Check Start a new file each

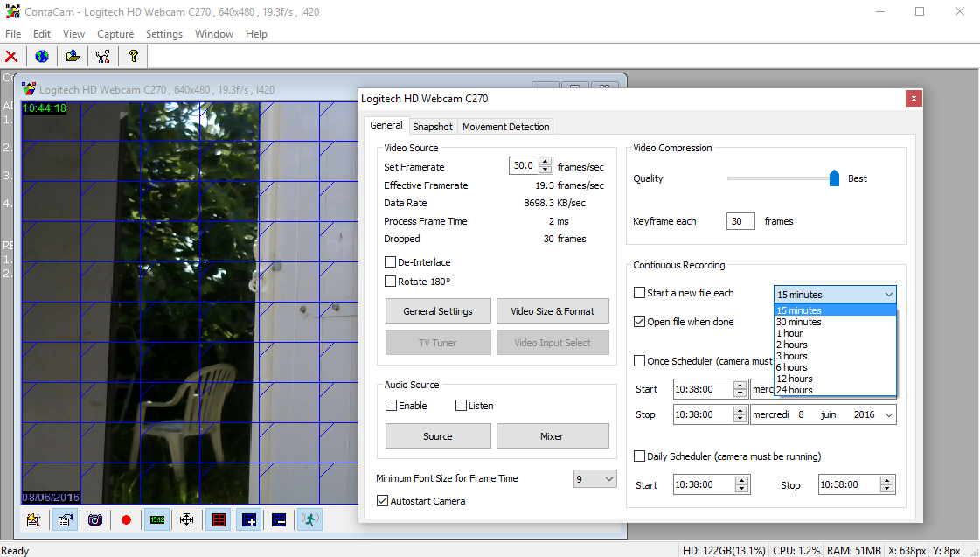pos(639,293)
